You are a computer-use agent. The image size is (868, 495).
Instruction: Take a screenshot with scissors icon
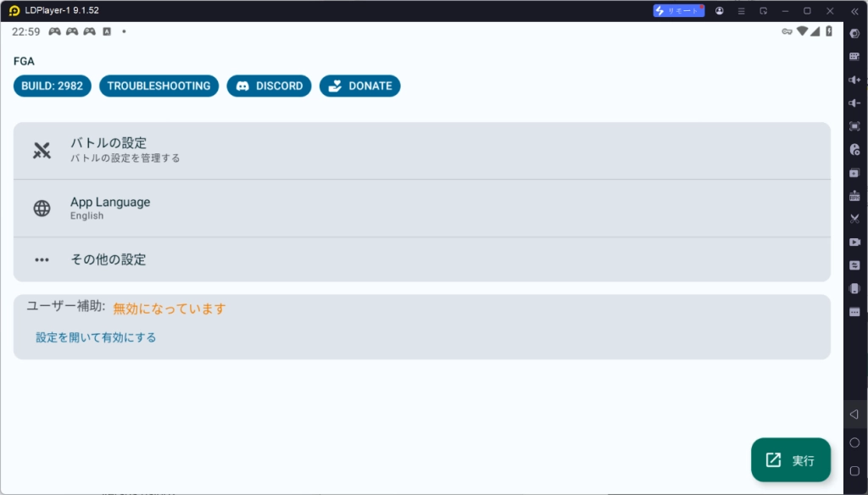point(854,219)
